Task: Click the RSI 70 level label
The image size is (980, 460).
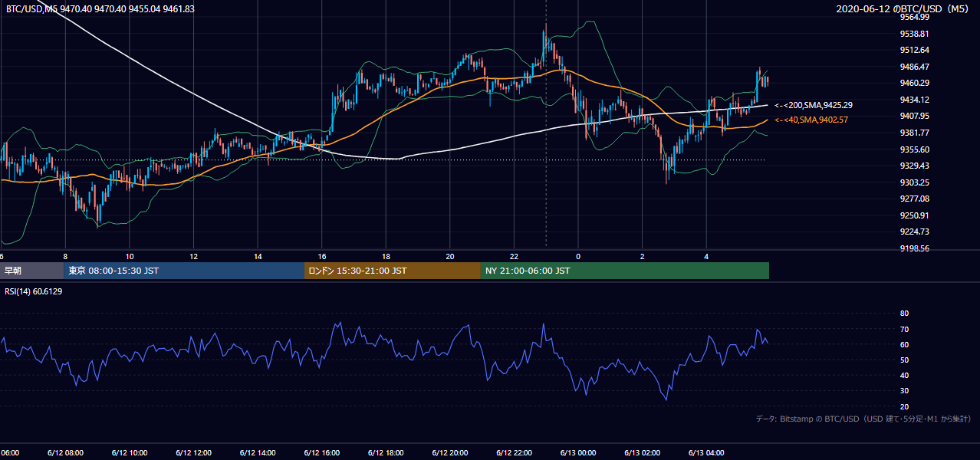Action: 904,329
